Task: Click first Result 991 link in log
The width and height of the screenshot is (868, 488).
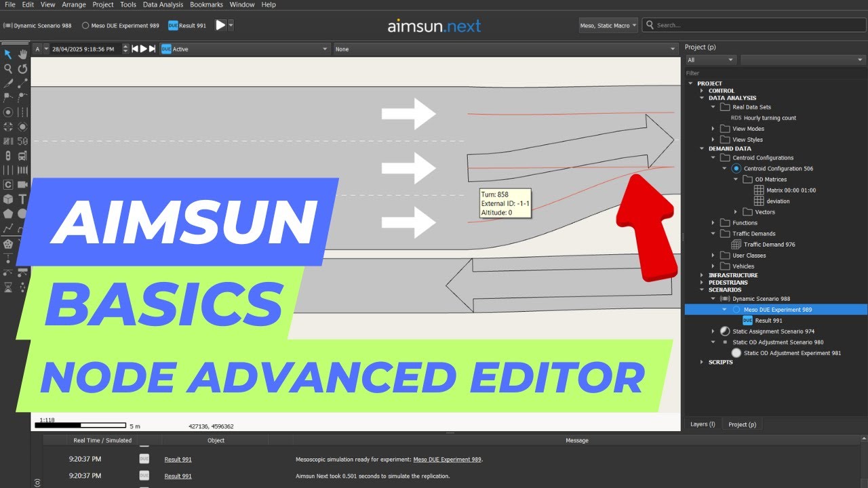Action: [x=178, y=460]
